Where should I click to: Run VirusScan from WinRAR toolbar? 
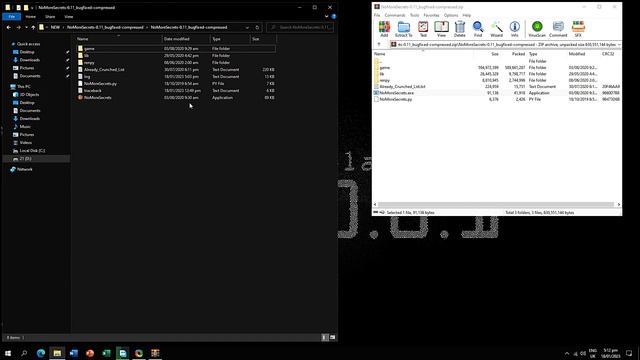point(537,29)
